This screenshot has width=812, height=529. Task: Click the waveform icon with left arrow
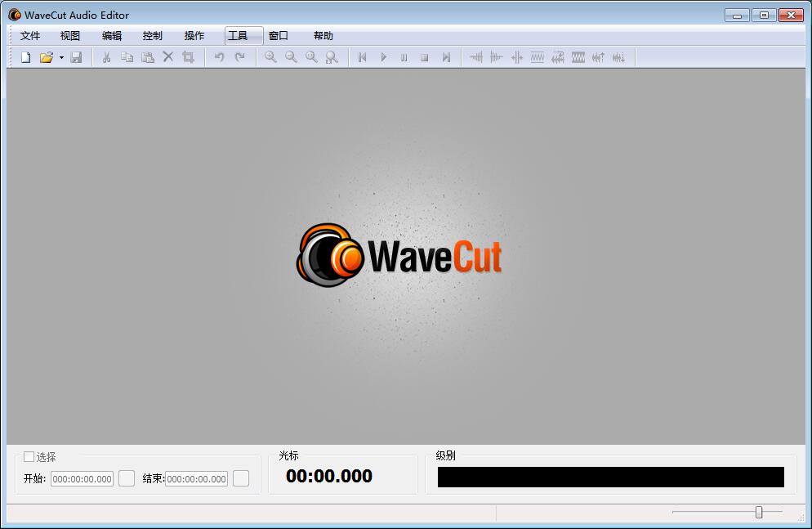click(558, 57)
